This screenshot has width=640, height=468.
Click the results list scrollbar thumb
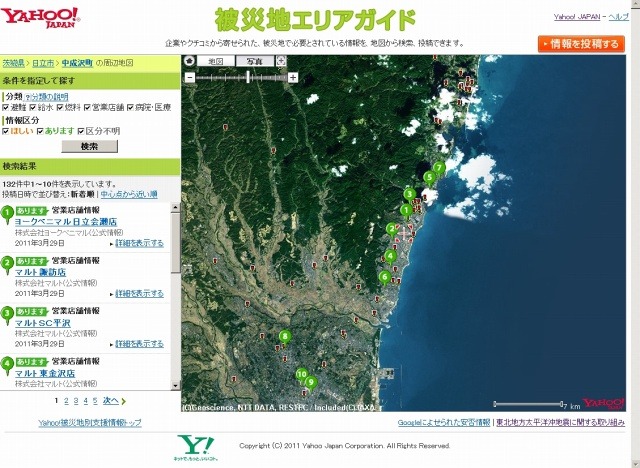pyautogui.click(x=176, y=242)
